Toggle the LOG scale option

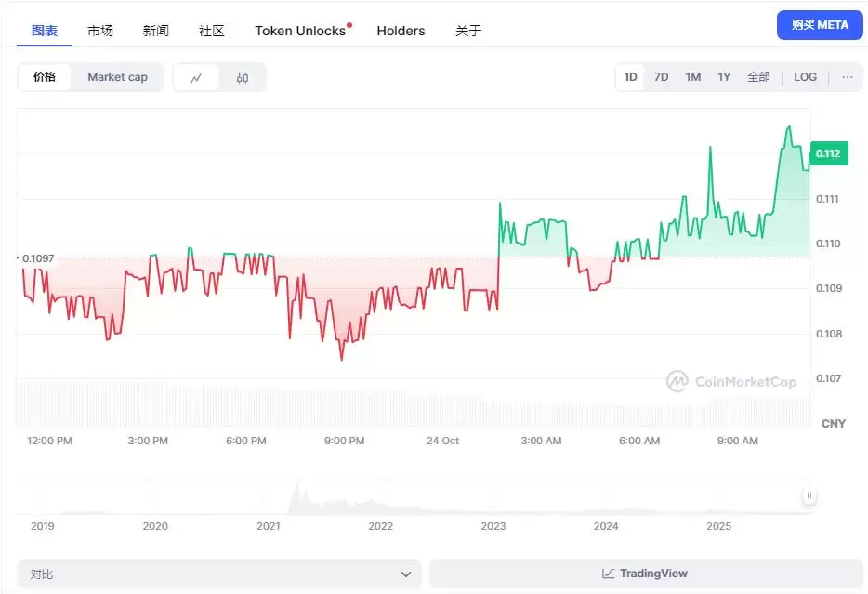tap(805, 77)
